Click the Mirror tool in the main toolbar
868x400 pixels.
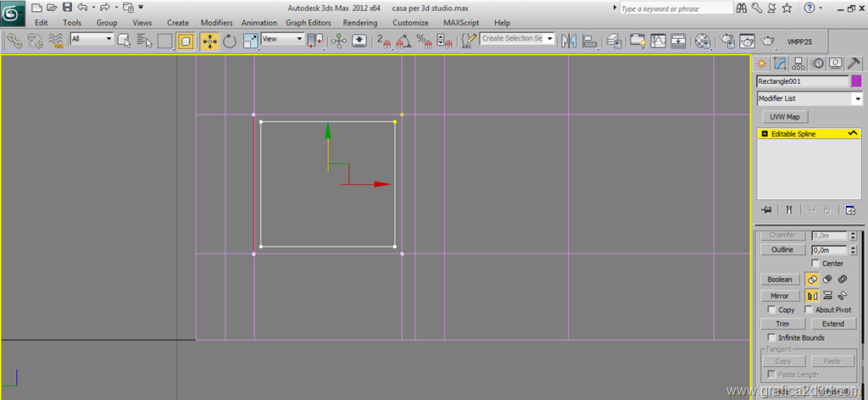click(x=568, y=41)
